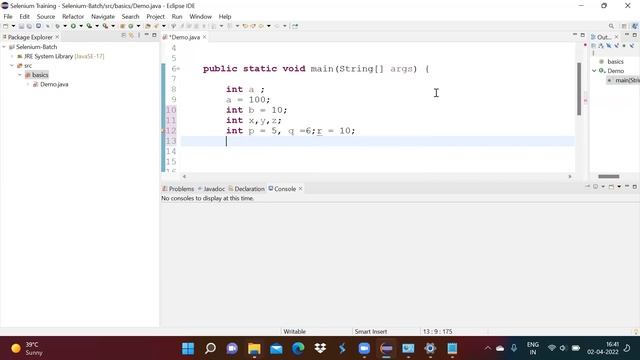The width and height of the screenshot is (640, 360).
Task: Toggle Sort in the Outline toolbar
Action: click(601, 46)
